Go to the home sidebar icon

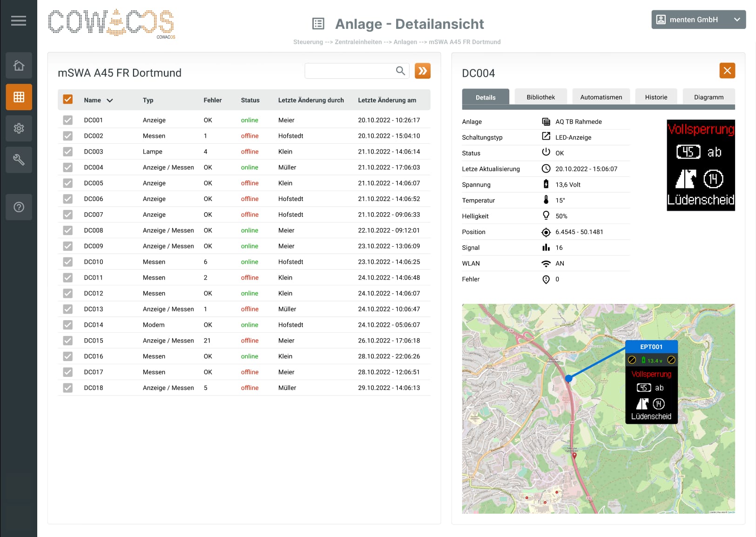point(19,65)
